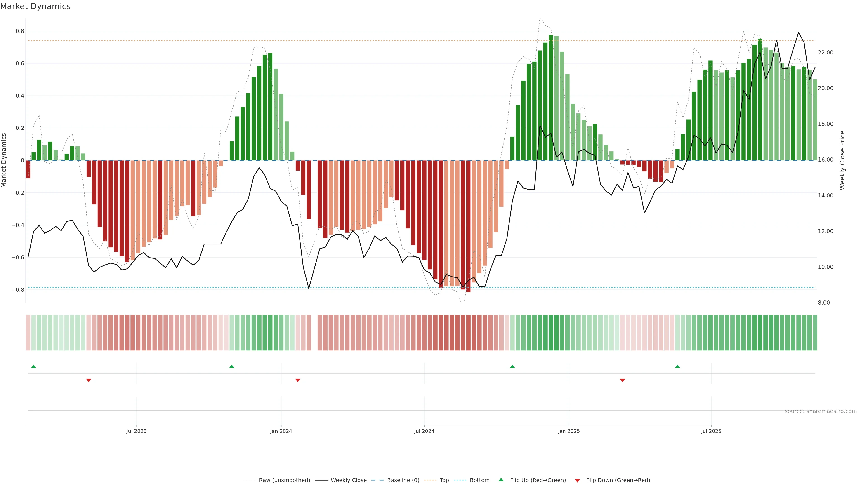The height and width of the screenshot is (488, 868).
Task: Click the Flip Down legend triangle icon
Action: click(577, 481)
